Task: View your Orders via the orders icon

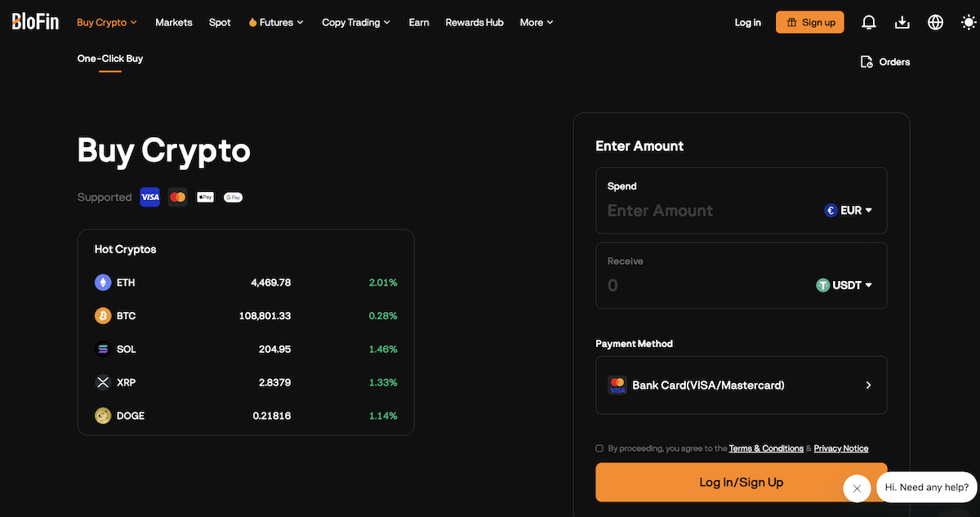Action: (866, 61)
